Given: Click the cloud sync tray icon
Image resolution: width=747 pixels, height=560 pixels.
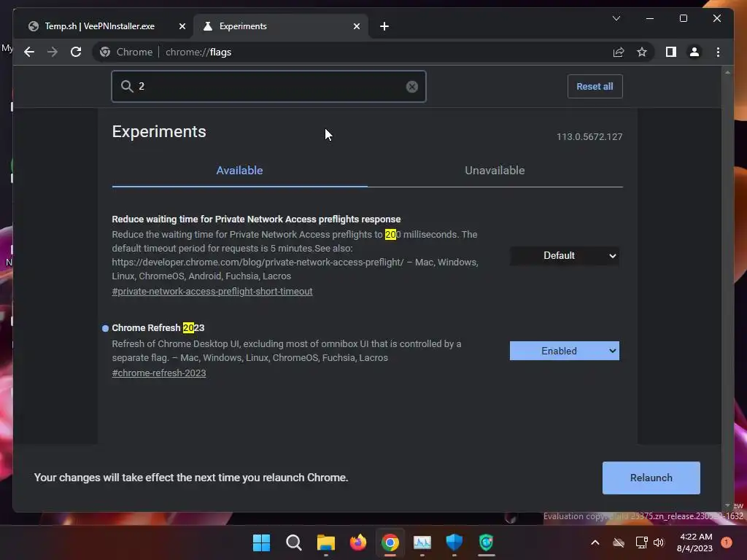Looking at the screenshot, I should click(619, 542).
